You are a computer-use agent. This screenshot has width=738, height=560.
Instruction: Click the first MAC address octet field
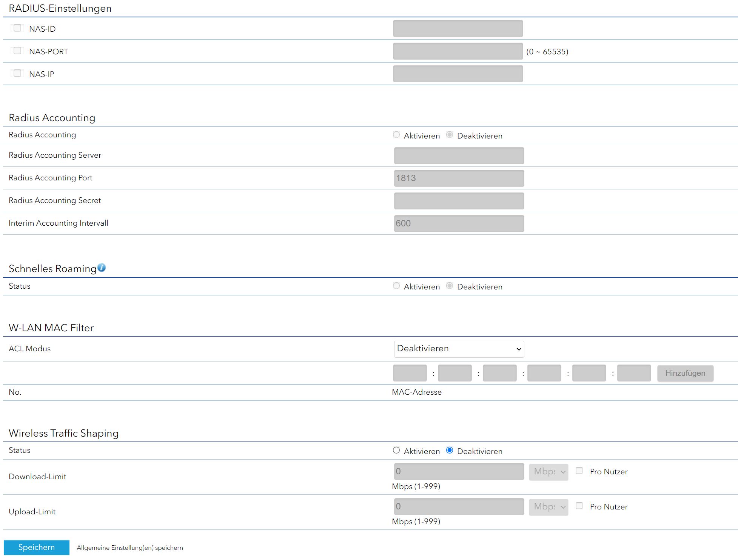click(410, 373)
